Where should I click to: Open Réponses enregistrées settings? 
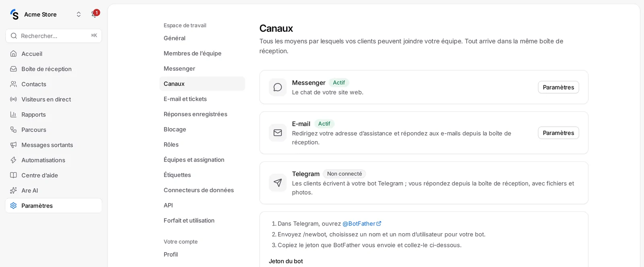click(202, 114)
